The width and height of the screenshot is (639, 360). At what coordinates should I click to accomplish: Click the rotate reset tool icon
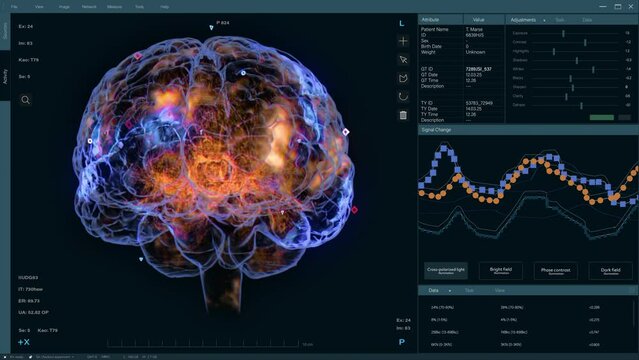(403, 97)
